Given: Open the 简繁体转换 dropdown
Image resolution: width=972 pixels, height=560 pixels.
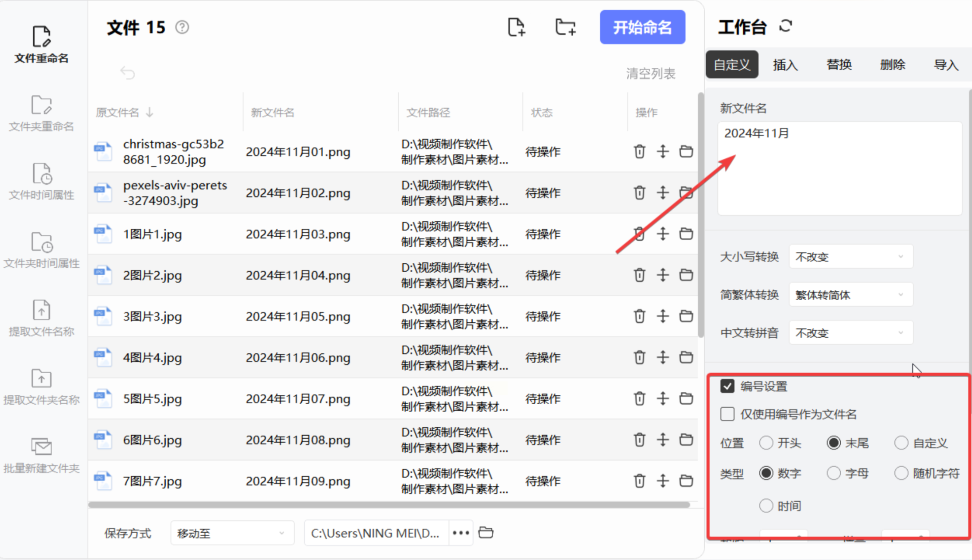Looking at the screenshot, I should pos(850,295).
